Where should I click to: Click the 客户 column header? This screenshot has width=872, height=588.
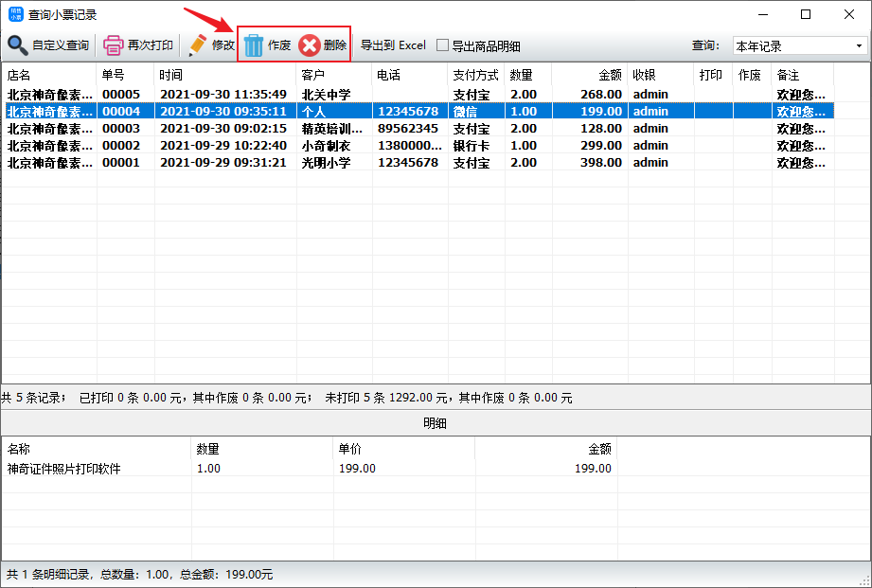click(x=333, y=75)
